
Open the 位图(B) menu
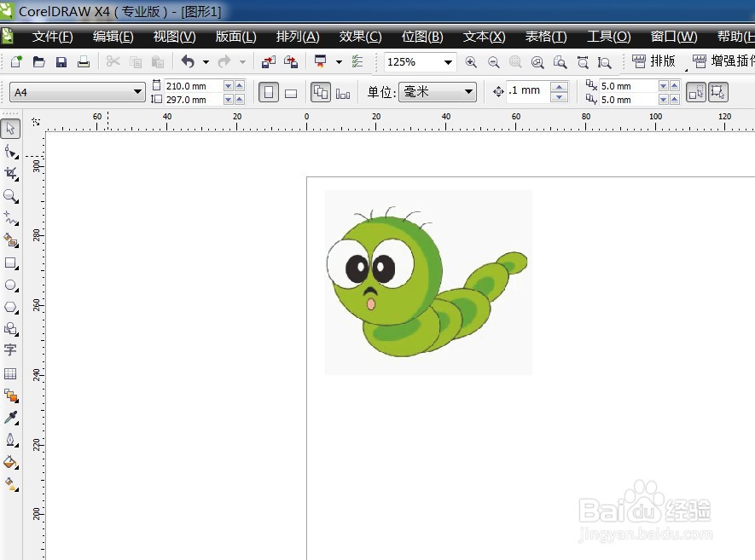pyautogui.click(x=422, y=37)
